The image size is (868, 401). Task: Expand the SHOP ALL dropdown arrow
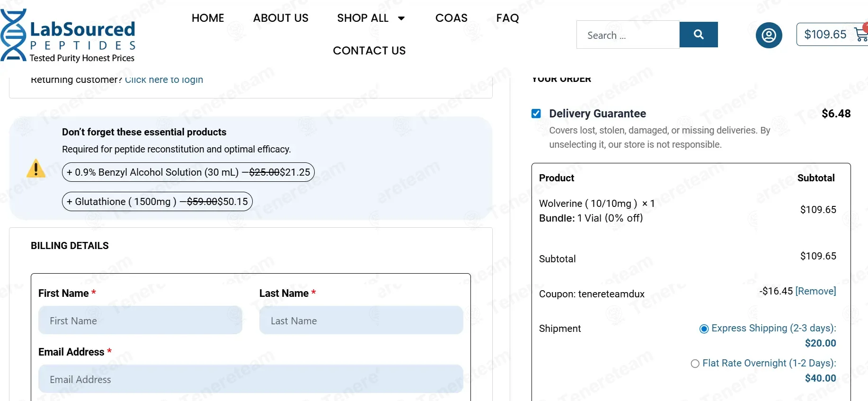click(x=401, y=18)
